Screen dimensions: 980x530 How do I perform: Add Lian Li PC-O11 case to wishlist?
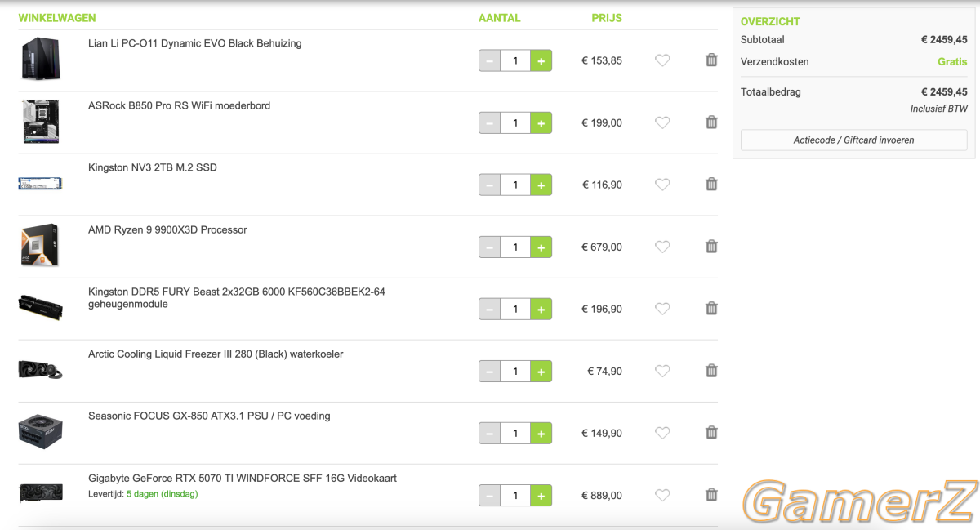coord(662,60)
